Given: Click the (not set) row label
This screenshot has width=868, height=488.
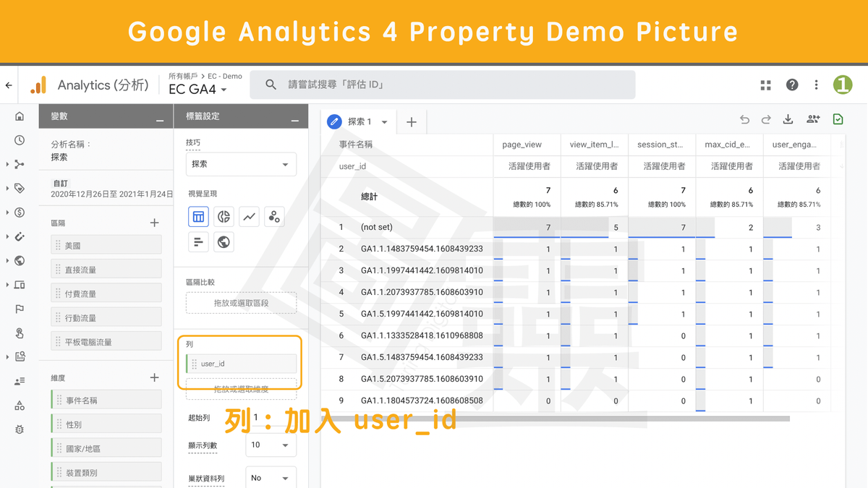Looking at the screenshot, I should (377, 227).
